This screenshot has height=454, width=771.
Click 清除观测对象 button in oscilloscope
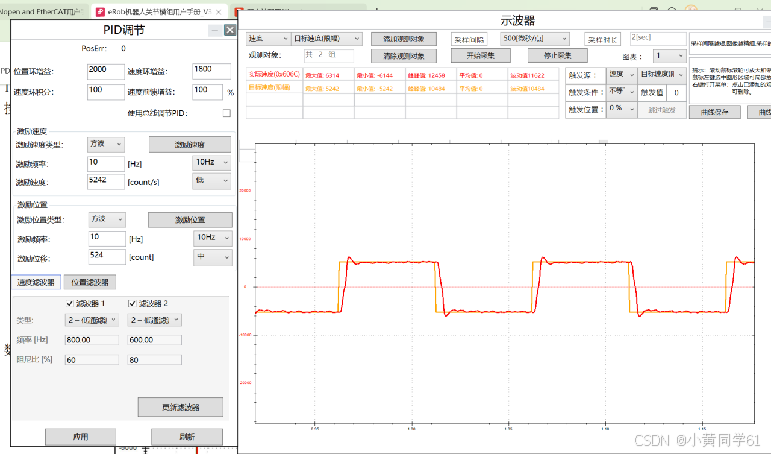(404, 56)
